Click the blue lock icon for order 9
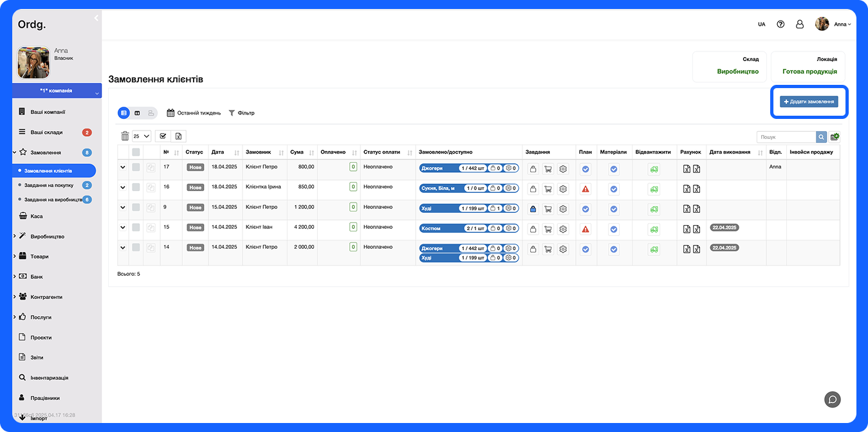 (x=533, y=209)
